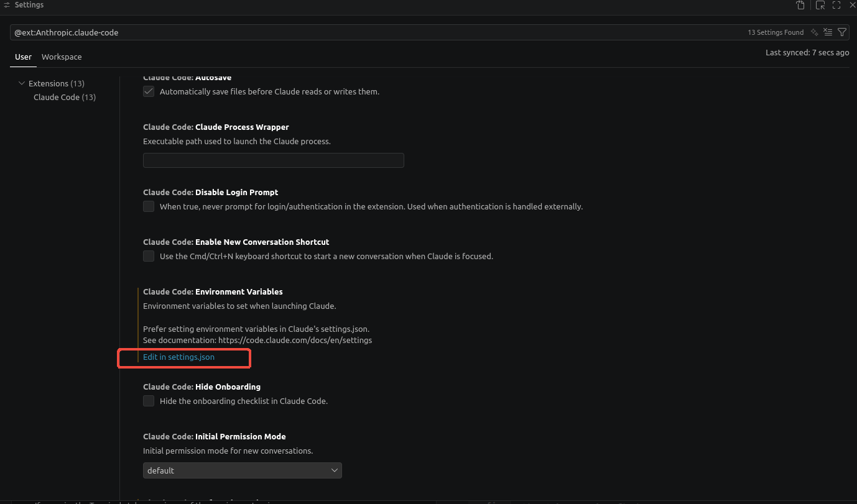Click the 13 Settings Found count
Image resolution: width=857 pixels, height=504 pixels.
[776, 32]
